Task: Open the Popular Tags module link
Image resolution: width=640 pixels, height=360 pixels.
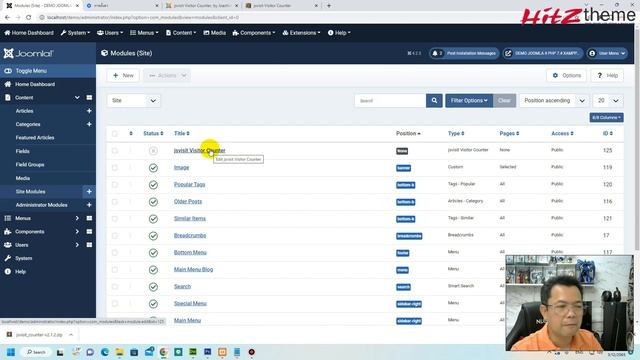Action: click(189, 184)
